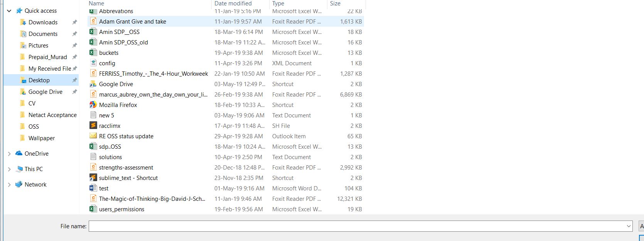Click the FERRISS_Timothy 4-Hour Workweek PDF icon

[93, 73]
